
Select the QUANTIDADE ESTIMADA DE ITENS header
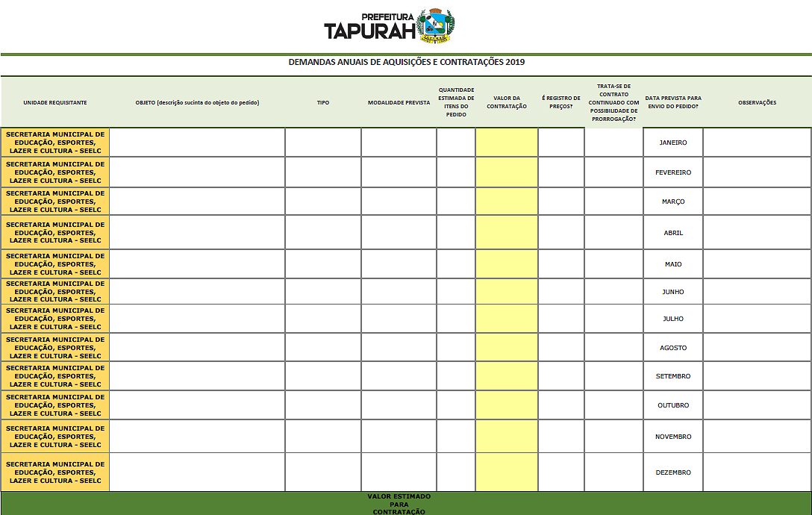tap(456, 102)
